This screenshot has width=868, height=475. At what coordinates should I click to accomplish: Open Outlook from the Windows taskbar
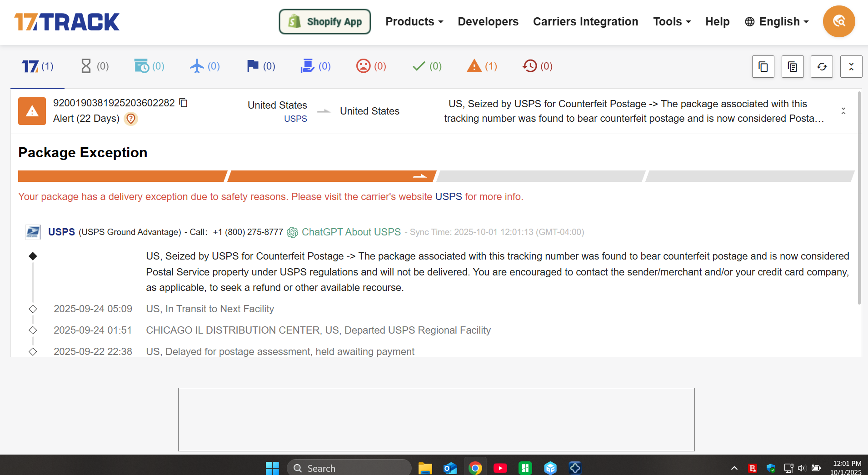click(x=450, y=468)
